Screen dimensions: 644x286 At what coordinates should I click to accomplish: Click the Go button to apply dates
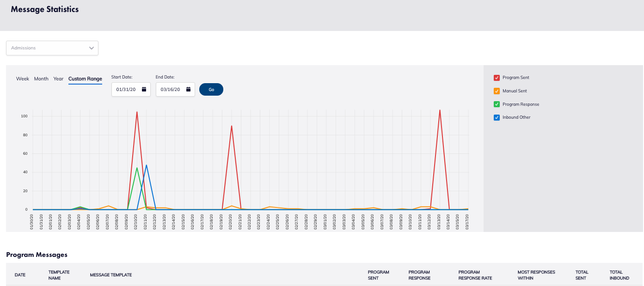click(211, 89)
